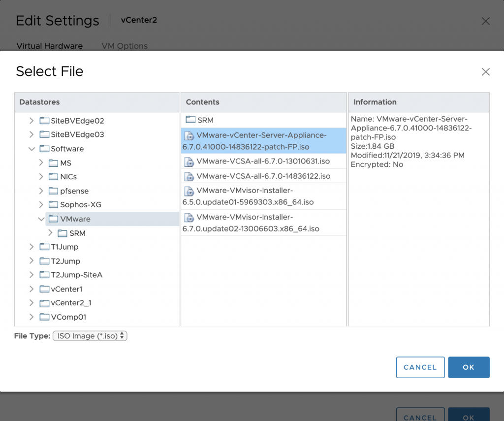Image resolution: width=504 pixels, height=421 pixels.
Task: Close the Select File dialog
Action: (486, 72)
